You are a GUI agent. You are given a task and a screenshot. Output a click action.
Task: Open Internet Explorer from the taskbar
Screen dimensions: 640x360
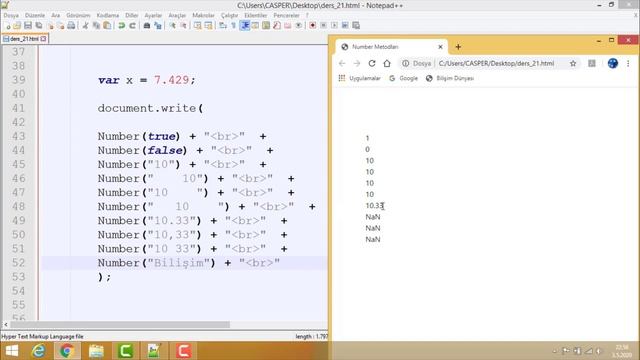[x=39, y=351]
